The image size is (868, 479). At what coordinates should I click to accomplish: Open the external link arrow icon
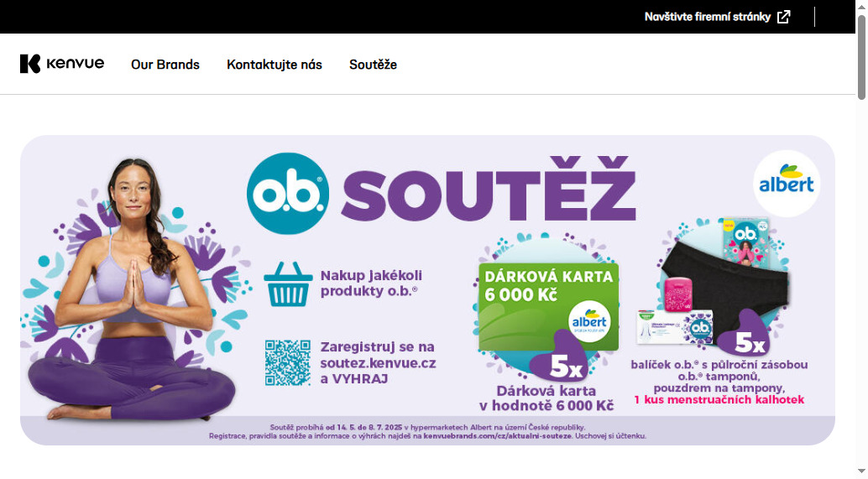(784, 17)
